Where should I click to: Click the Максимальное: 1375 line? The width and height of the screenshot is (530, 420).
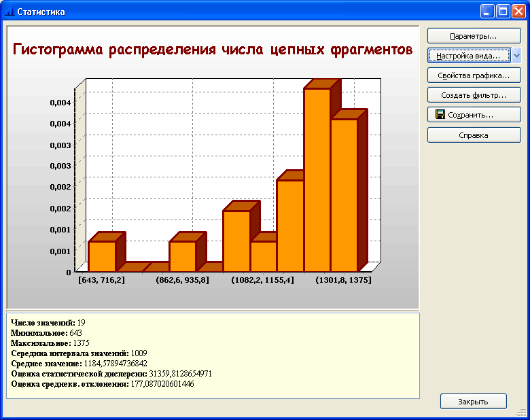[50, 343]
